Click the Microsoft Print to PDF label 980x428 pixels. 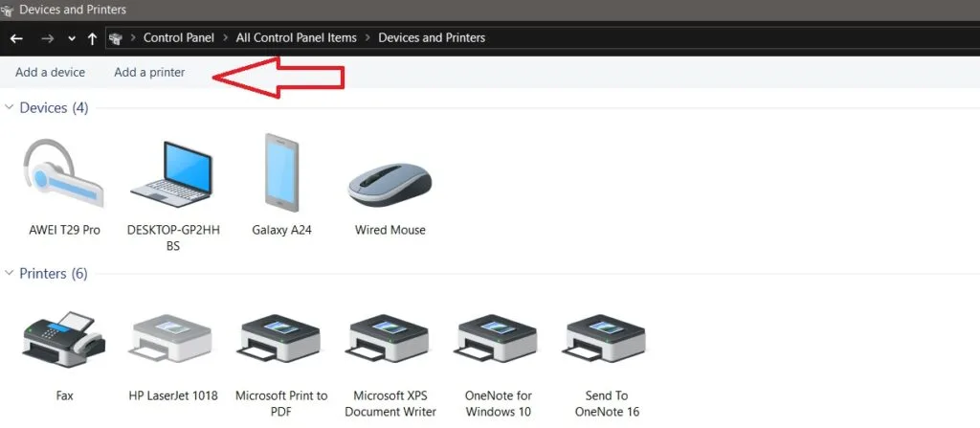click(281, 404)
